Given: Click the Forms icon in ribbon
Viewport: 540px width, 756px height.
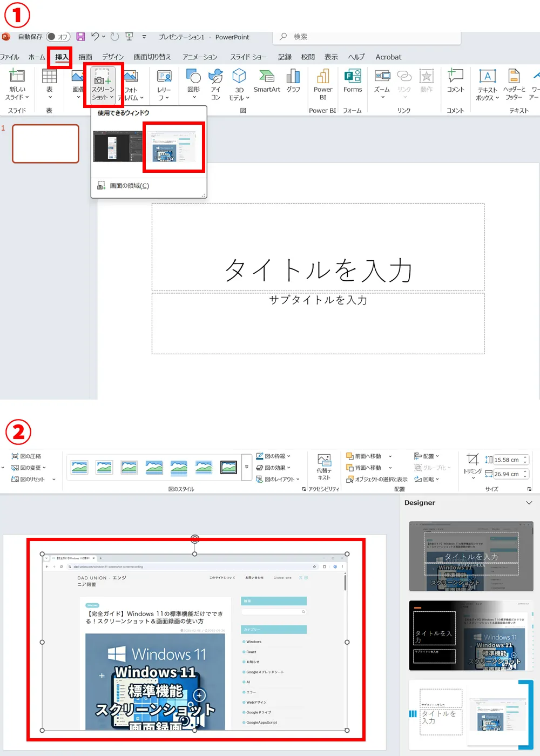Looking at the screenshot, I should click(x=353, y=82).
